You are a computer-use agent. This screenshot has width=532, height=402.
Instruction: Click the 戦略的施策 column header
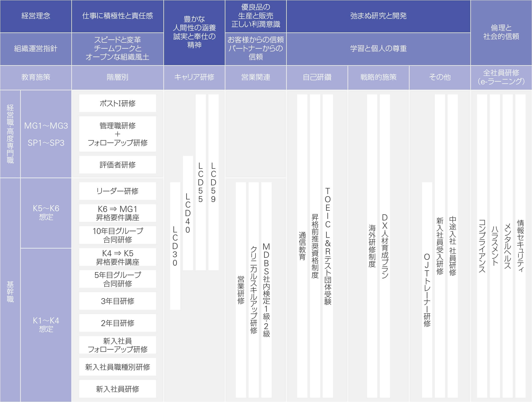click(x=379, y=77)
